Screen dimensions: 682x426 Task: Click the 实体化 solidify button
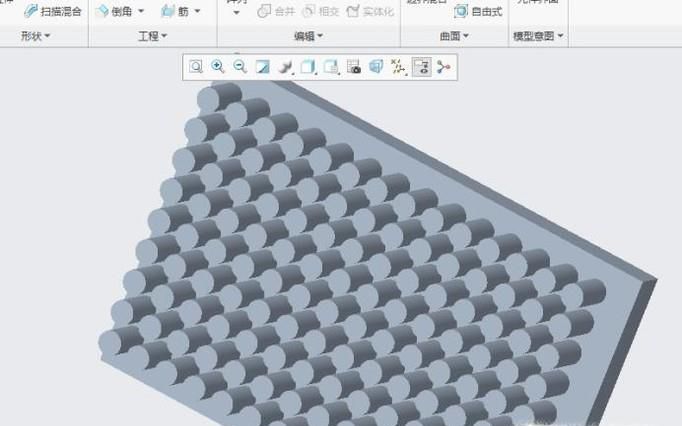372,12
